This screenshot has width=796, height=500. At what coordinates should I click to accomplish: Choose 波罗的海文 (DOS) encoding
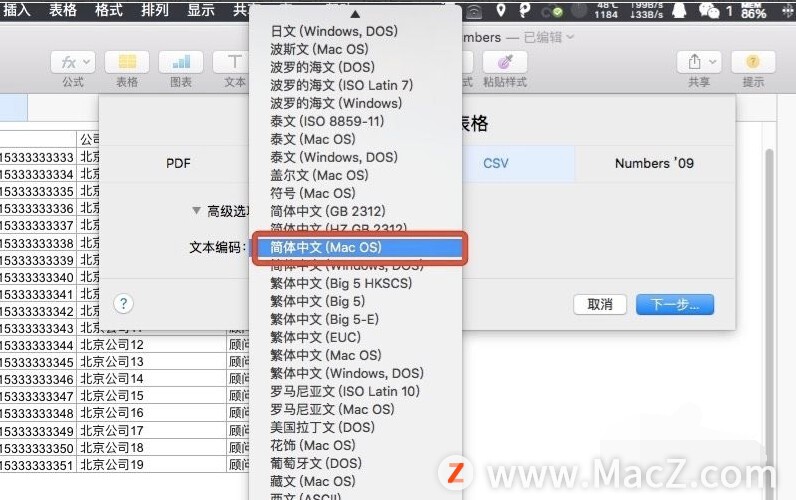pyautogui.click(x=355, y=67)
